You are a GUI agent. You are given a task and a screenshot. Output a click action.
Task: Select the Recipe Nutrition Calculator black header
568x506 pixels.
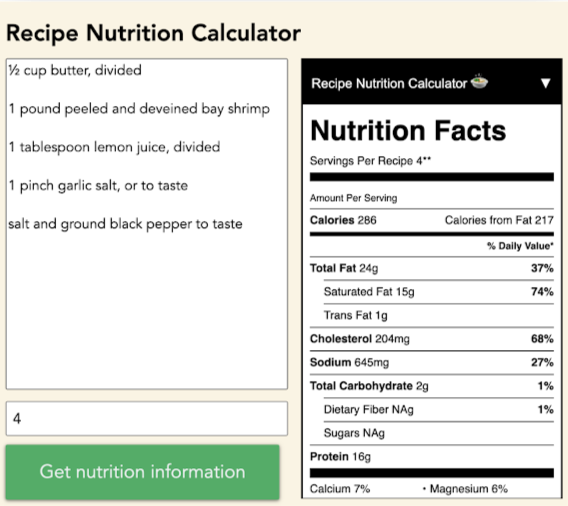432,82
